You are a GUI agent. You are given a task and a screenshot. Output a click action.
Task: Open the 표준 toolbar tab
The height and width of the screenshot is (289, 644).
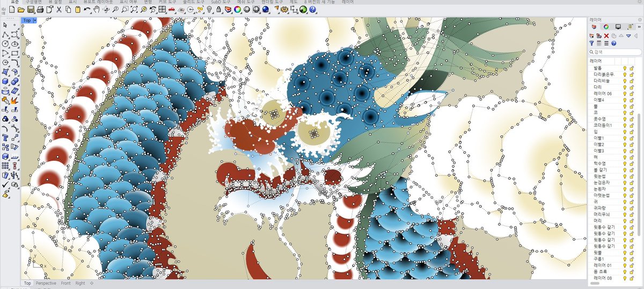pyautogui.click(x=16, y=2)
